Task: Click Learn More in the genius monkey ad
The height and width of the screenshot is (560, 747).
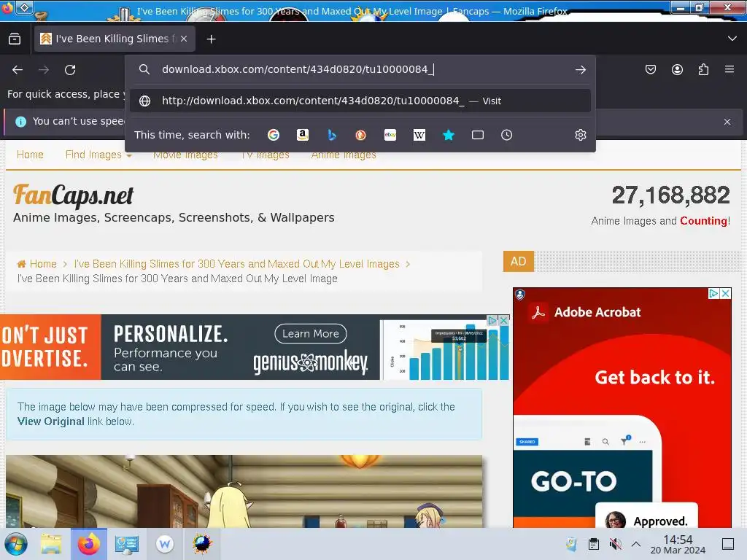Action: (x=311, y=334)
